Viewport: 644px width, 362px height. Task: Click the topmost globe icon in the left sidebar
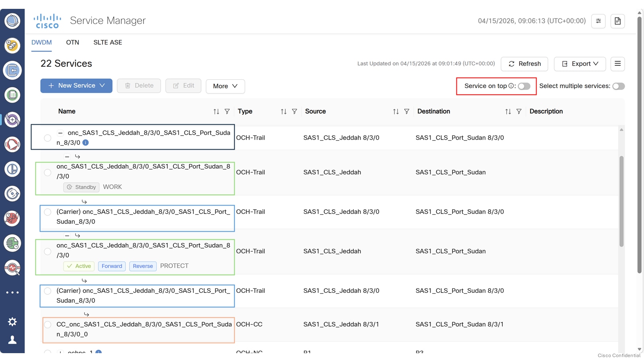pos(12,21)
